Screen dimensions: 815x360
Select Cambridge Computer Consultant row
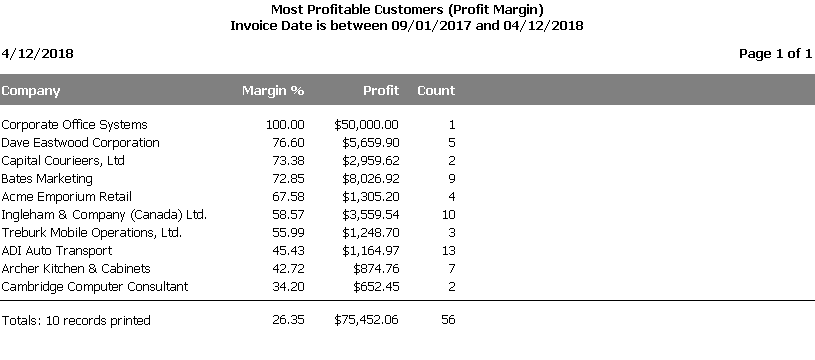coord(228,287)
